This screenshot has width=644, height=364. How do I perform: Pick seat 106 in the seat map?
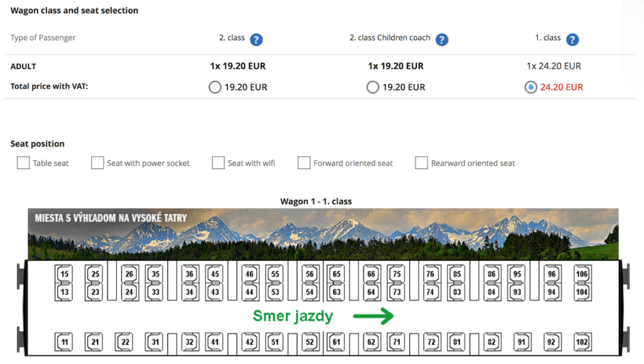click(x=582, y=274)
